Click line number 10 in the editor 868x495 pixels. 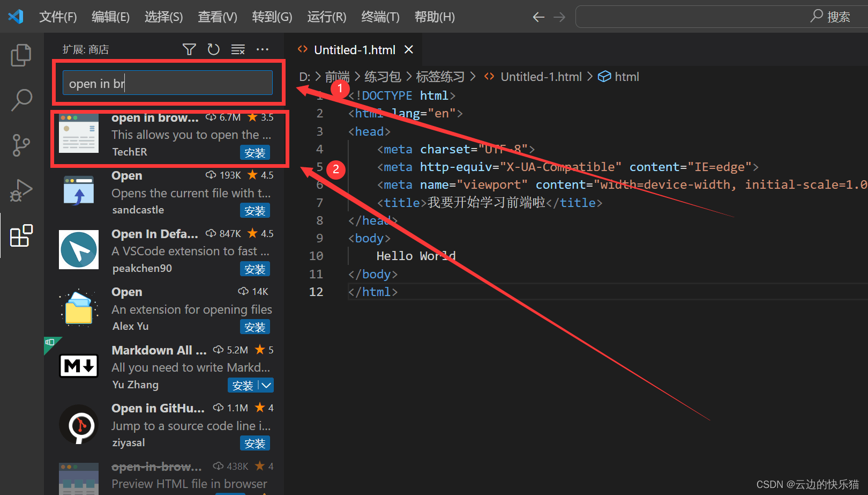316,256
